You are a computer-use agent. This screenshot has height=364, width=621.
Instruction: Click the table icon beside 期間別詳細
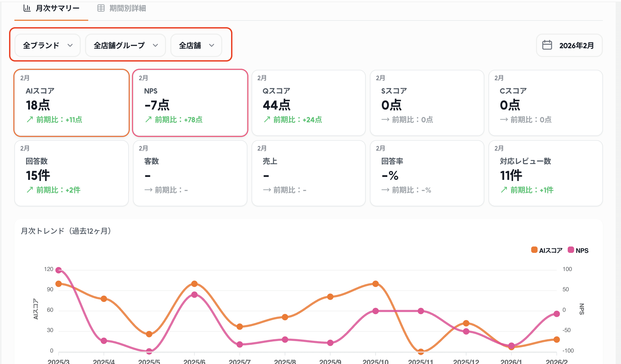coord(101,8)
